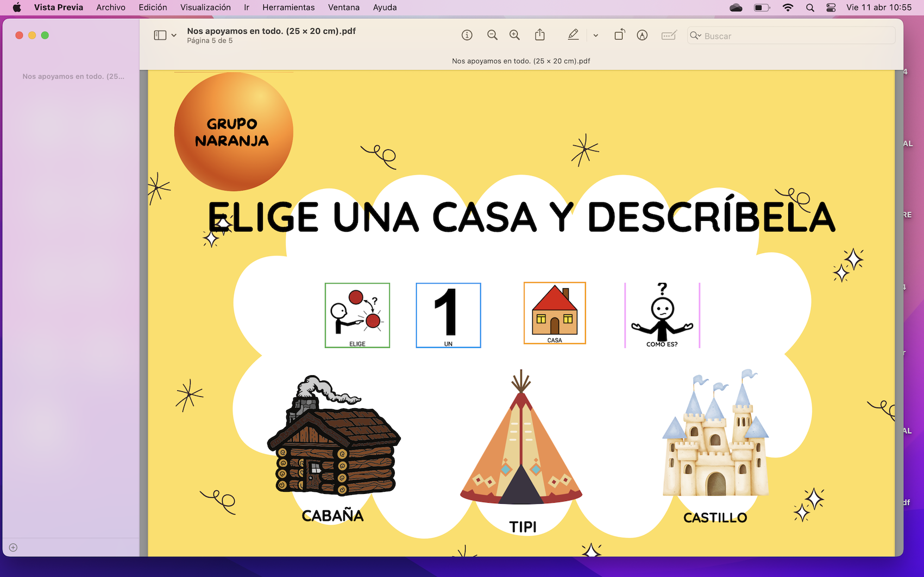The height and width of the screenshot is (577, 924).
Task: Expand the sidebar view options chevron
Action: (173, 35)
